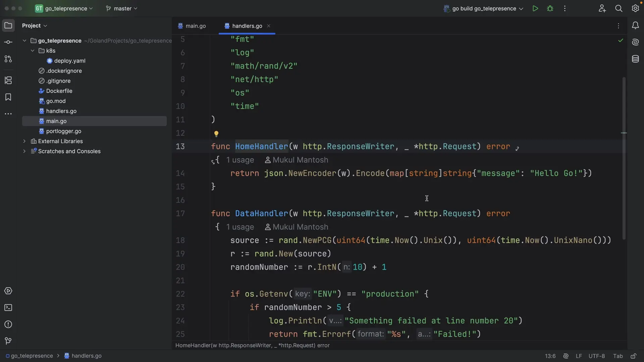Show more tool windows ellipsis
Image resolution: width=644 pixels, height=362 pixels.
click(x=8, y=114)
